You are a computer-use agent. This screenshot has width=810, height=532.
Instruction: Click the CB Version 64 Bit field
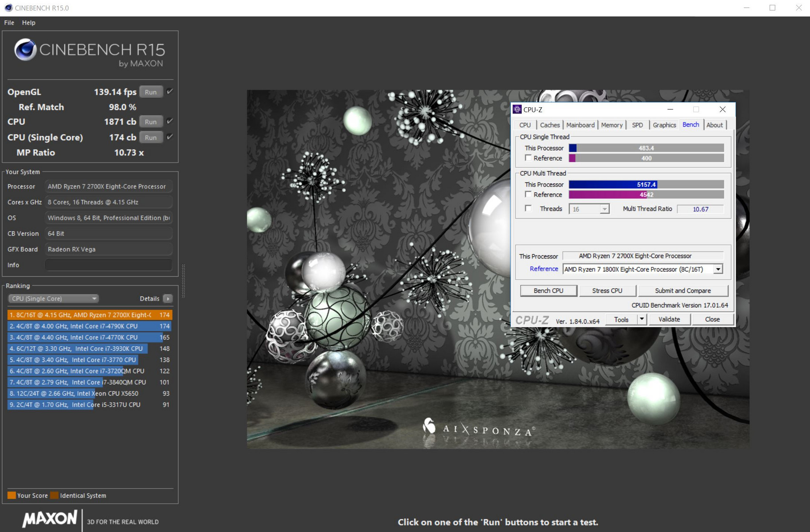(109, 234)
